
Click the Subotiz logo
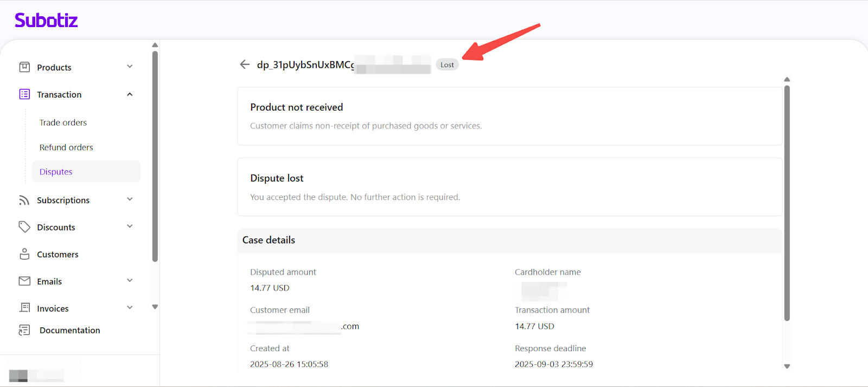[x=46, y=21]
